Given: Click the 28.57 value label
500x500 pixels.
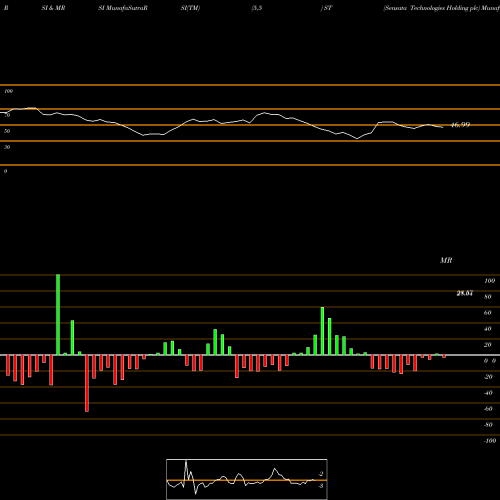Looking at the screenshot, I should (465, 293).
